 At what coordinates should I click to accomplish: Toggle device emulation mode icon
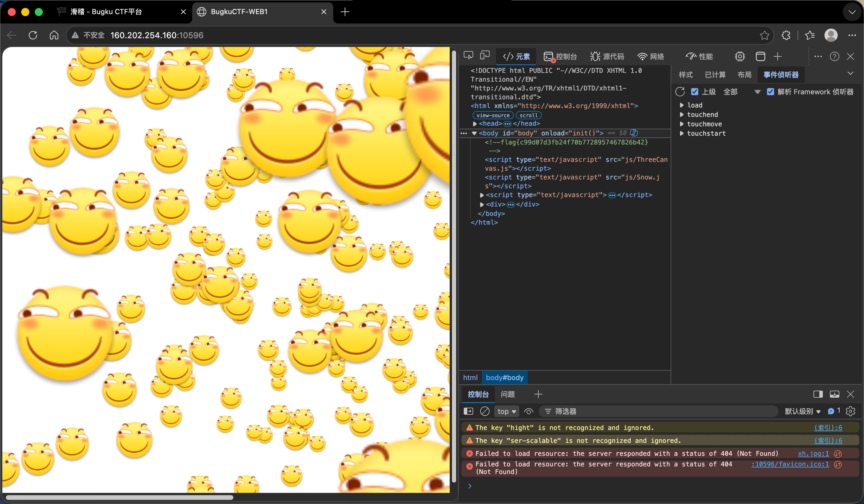tap(485, 56)
